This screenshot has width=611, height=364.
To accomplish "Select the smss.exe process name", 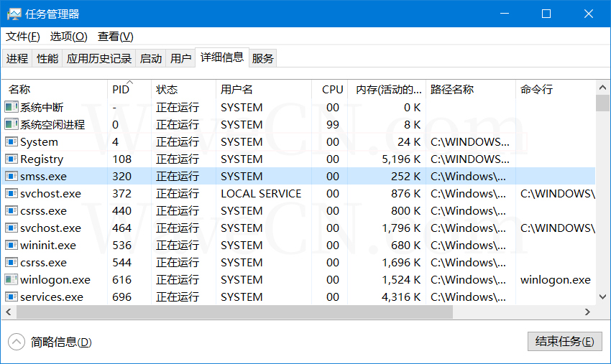I will coord(43,177).
